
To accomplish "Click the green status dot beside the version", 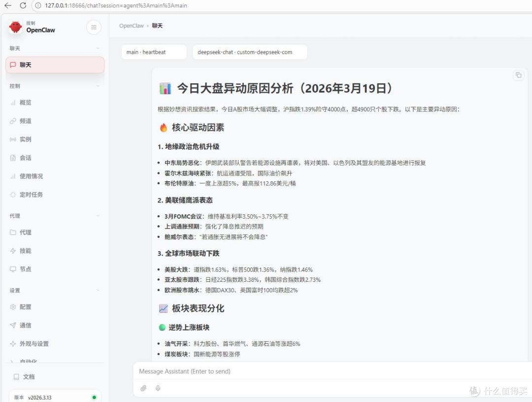I will coord(94,397).
